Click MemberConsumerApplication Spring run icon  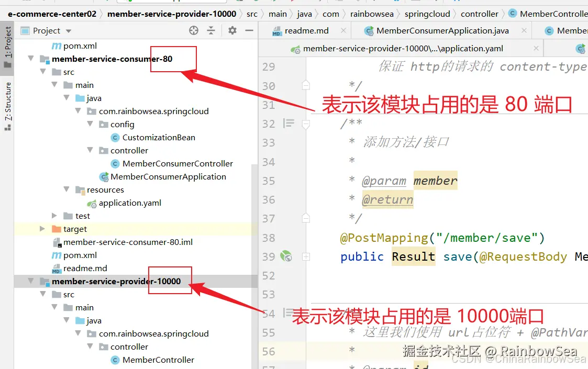pos(104,176)
